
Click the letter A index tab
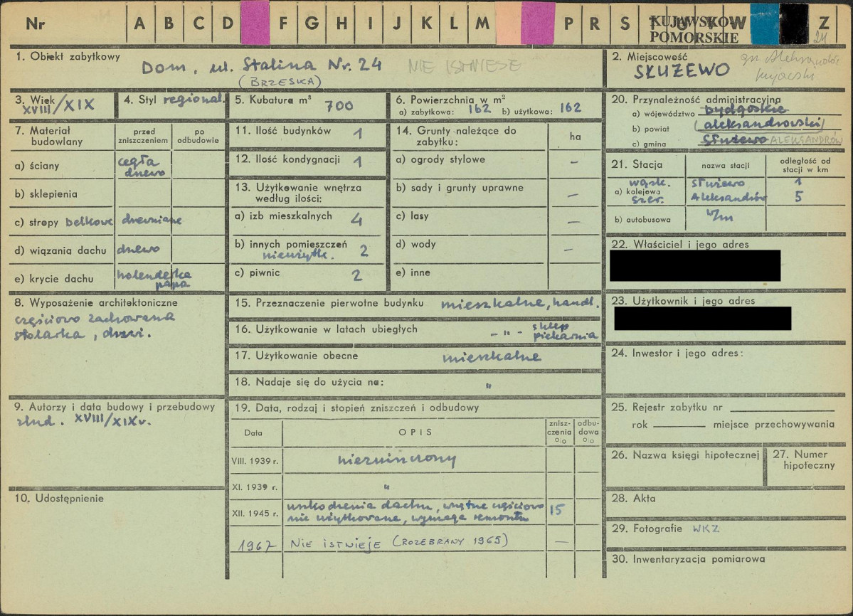click(x=140, y=23)
